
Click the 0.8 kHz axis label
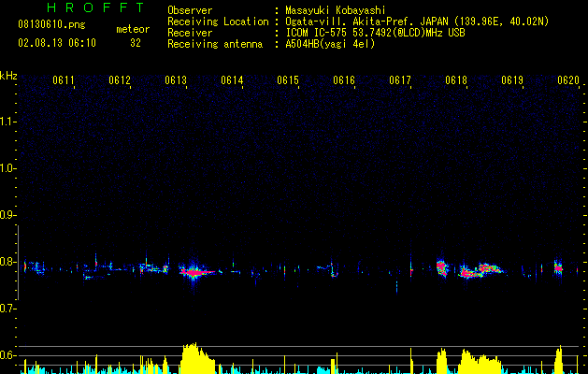(7, 262)
